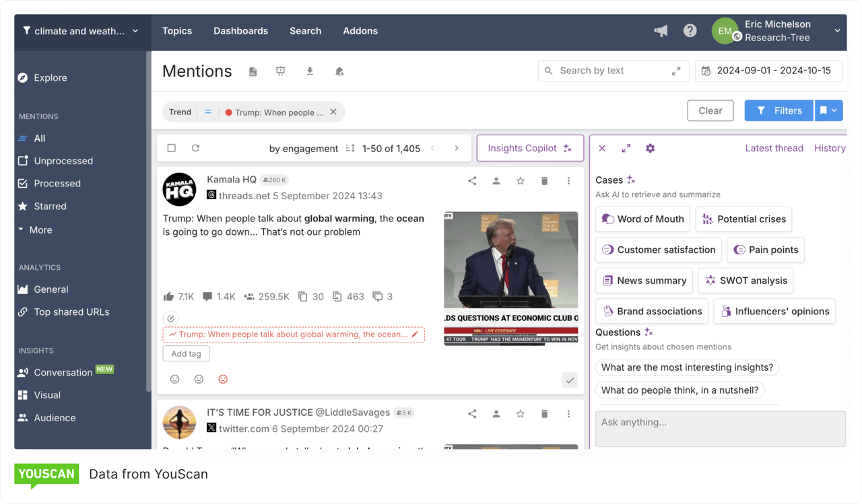Share the Kamala HQ mention
This screenshot has height=504, width=862.
(x=472, y=181)
